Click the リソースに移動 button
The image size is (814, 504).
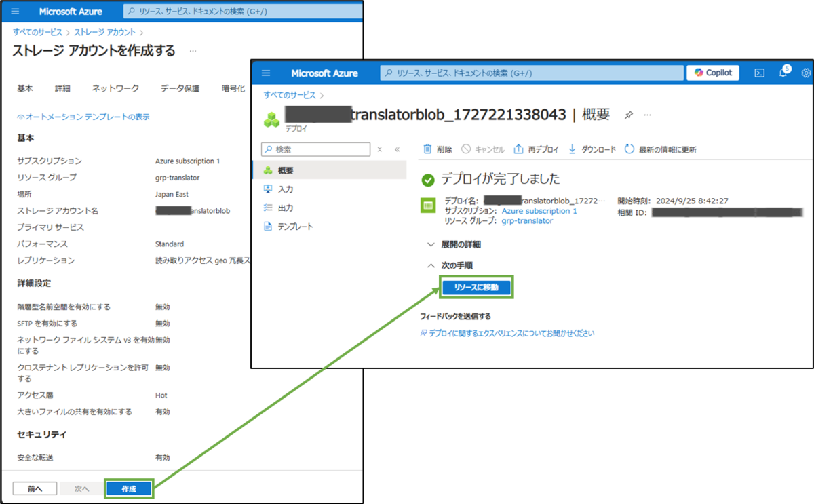pos(476,288)
